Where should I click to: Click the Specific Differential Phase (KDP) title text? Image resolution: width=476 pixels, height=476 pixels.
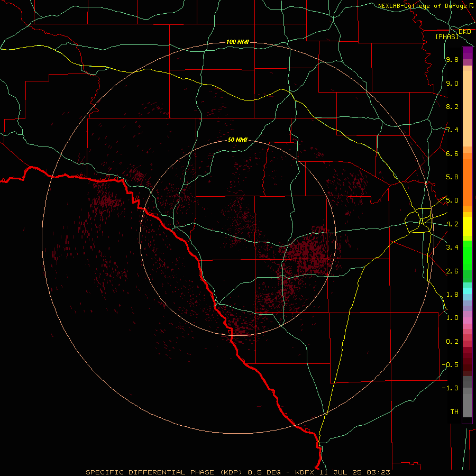click(x=164, y=472)
